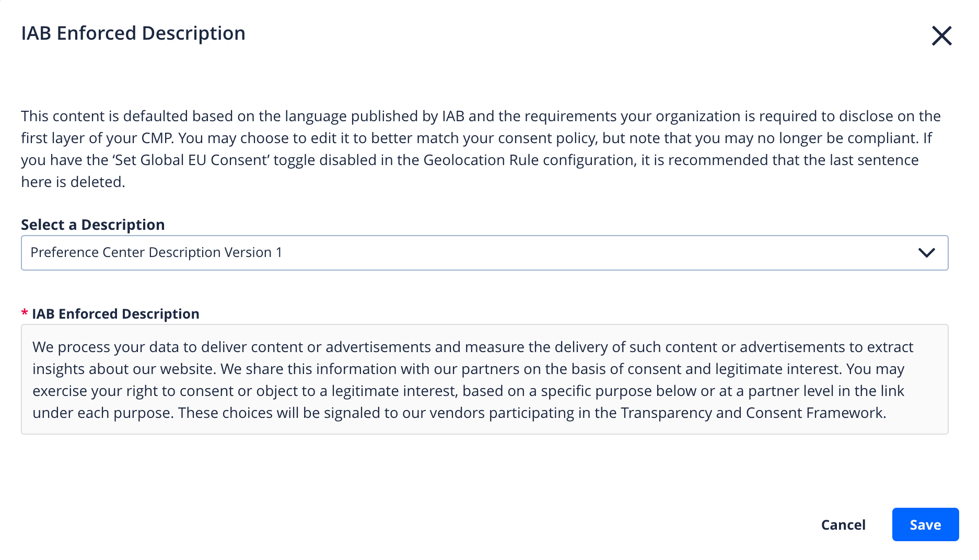Close the IAB Enforced Description dialog

coord(942,36)
